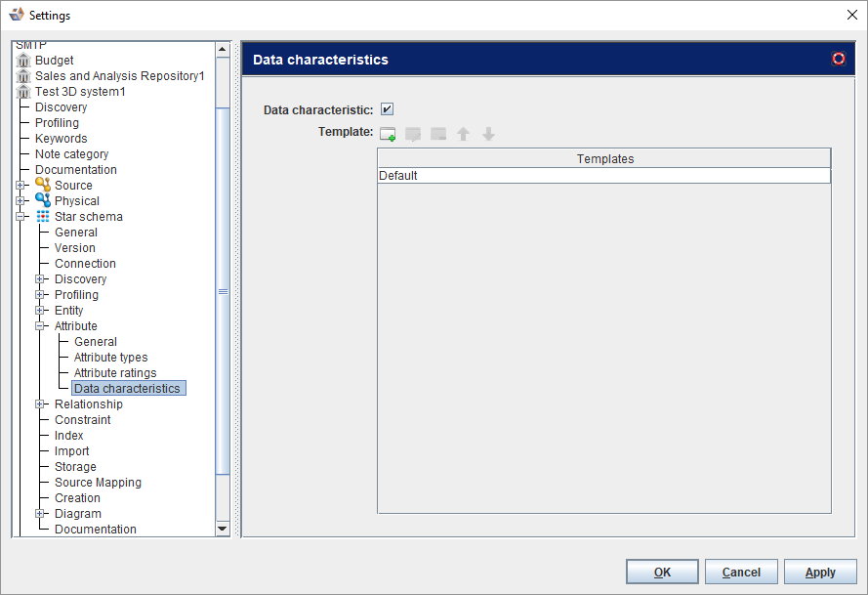Click the Cancel button
Viewport: 868px width, 595px height.
pos(741,572)
